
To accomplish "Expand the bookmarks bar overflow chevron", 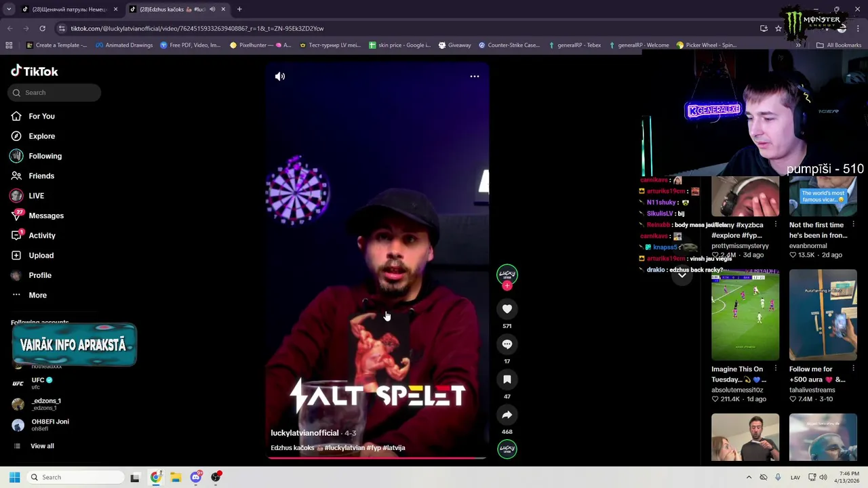I will click(x=798, y=45).
